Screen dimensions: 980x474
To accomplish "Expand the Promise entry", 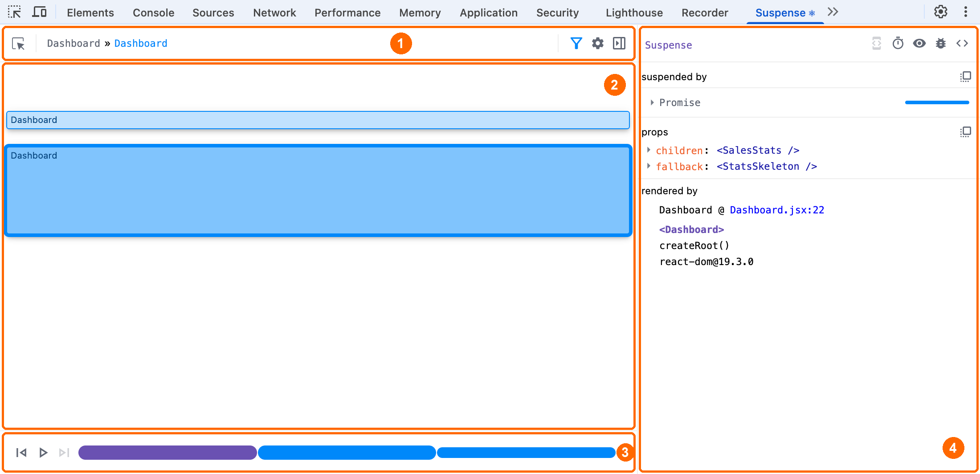I will pos(652,102).
